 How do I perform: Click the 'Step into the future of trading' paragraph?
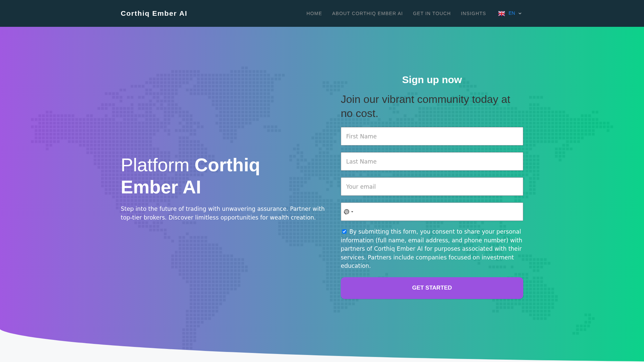223,213
